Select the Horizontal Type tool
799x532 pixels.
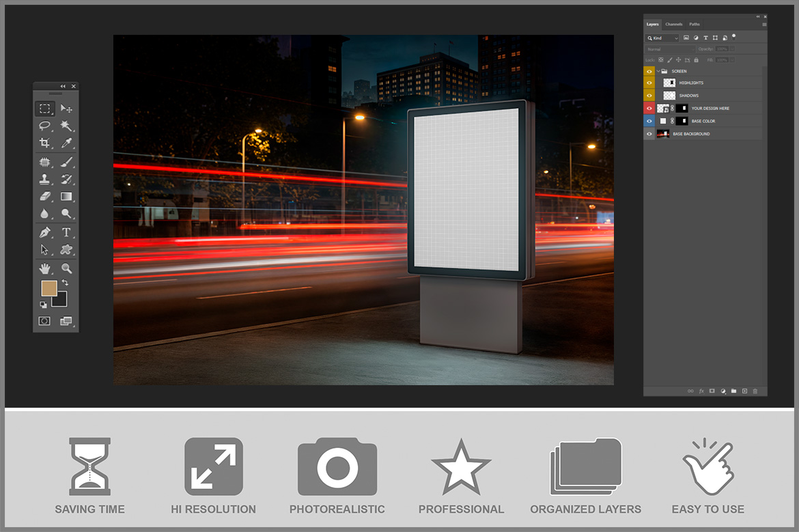(x=66, y=232)
